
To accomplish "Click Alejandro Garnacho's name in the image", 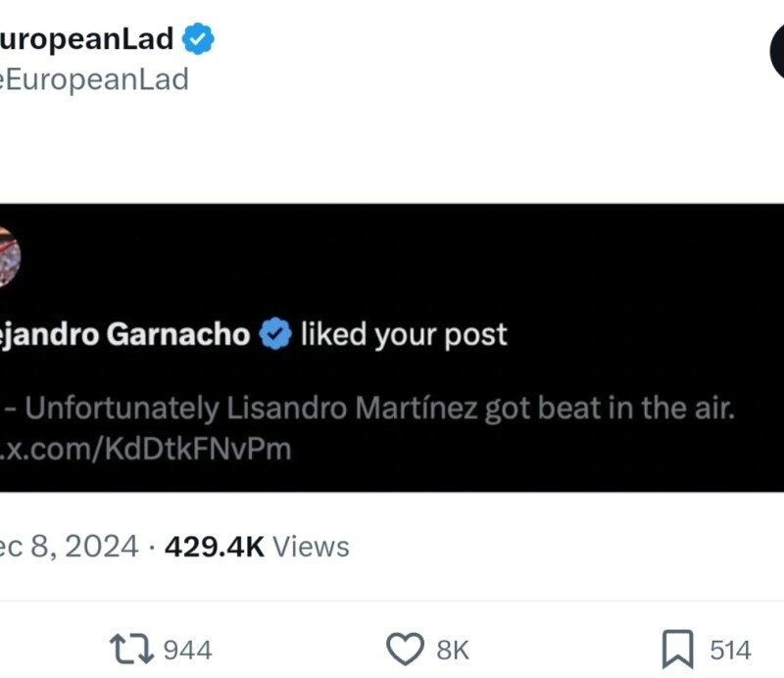I will tap(125, 335).
